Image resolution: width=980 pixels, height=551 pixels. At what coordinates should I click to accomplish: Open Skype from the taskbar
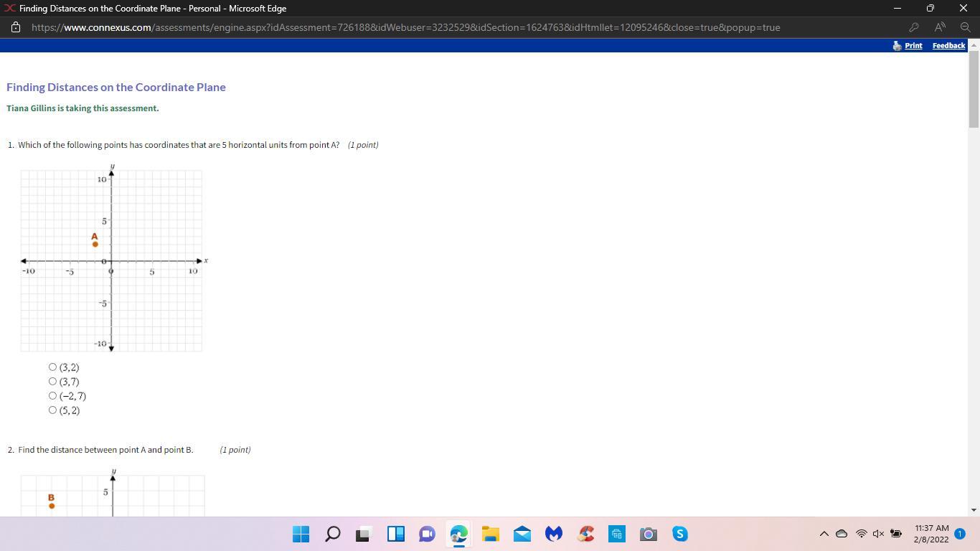(x=680, y=534)
